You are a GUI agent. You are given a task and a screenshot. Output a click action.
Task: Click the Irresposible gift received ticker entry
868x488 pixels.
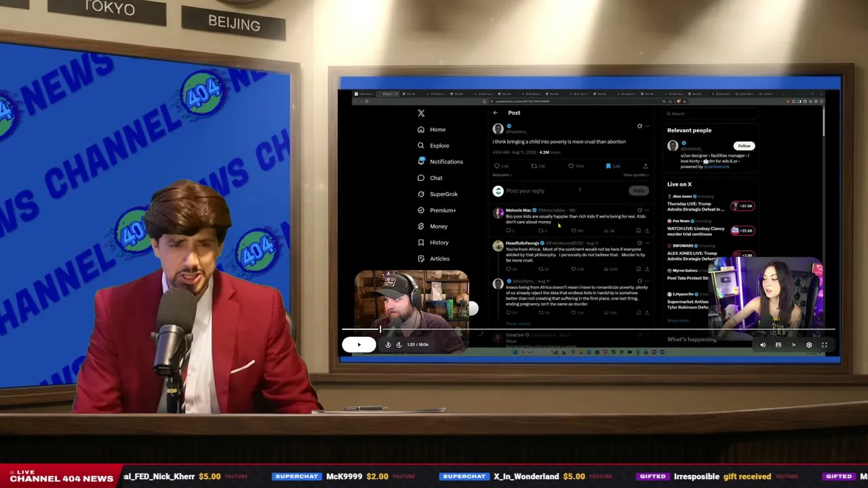(718, 476)
